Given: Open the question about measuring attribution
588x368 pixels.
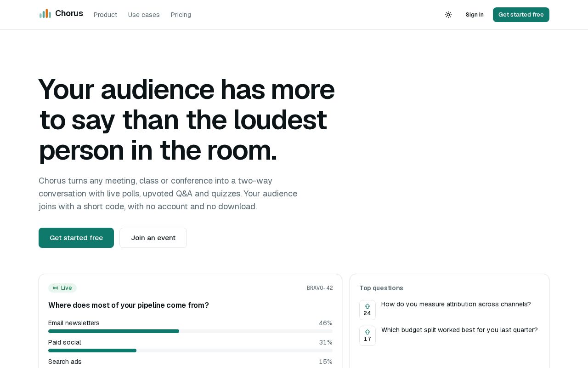Looking at the screenshot, I should [x=456, y=304].
